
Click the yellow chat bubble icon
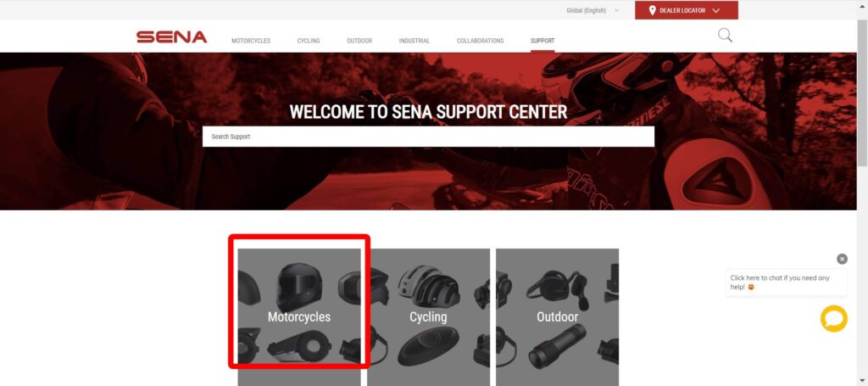point(834,319)
